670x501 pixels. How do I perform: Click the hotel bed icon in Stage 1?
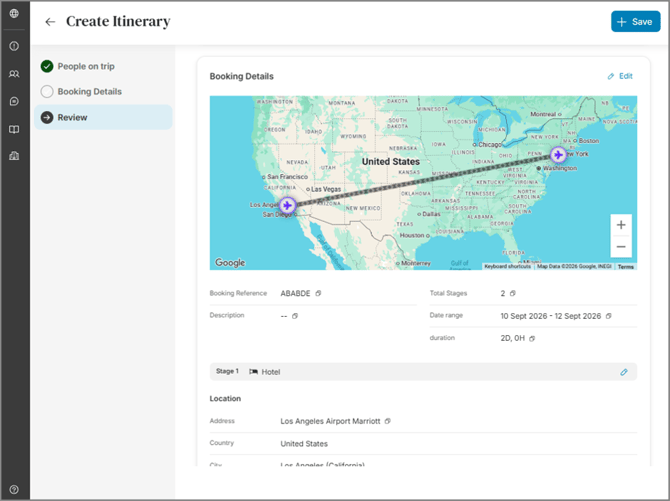253,371
